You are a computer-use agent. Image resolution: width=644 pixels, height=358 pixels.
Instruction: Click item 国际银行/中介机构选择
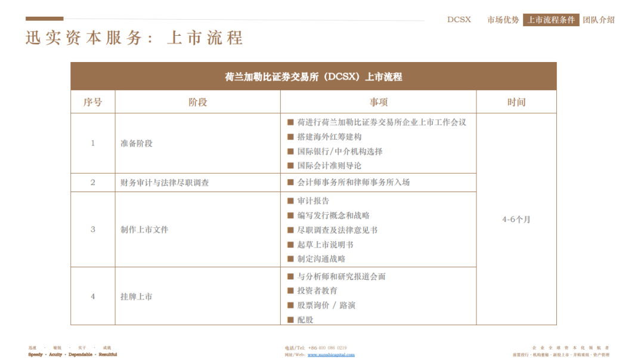pyautogui.click(x=340, y=152)
